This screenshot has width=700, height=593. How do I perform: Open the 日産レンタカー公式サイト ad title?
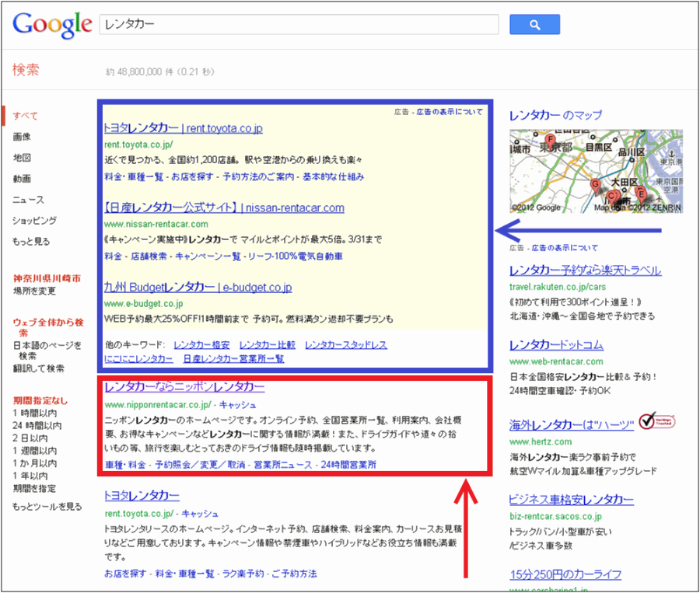[224, 208]
